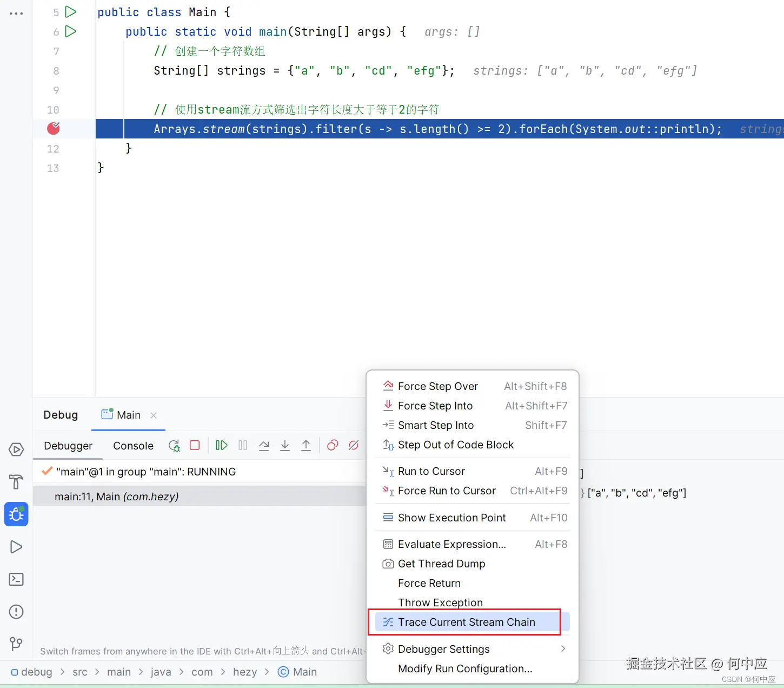Click the hezy breadcrumb

click(245, 672)
